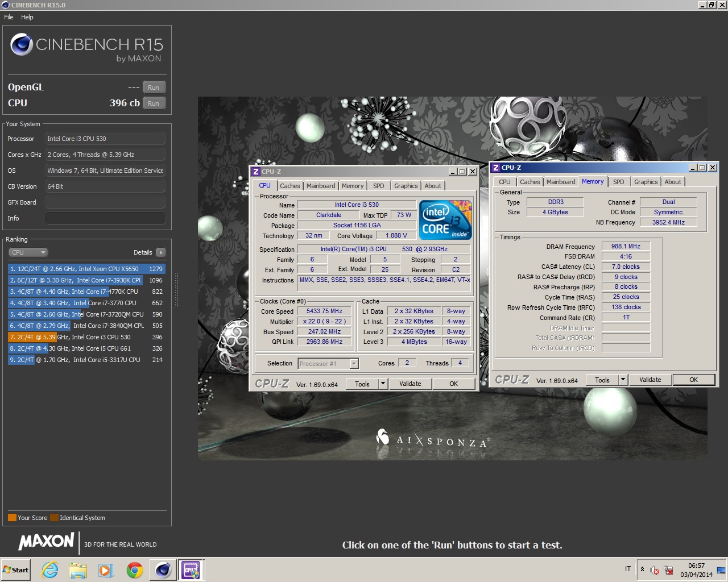728x582 pixels.
Task: Open Windows Media Player taskbar icon
Action: pyautogui.click(x=106, y=570)
